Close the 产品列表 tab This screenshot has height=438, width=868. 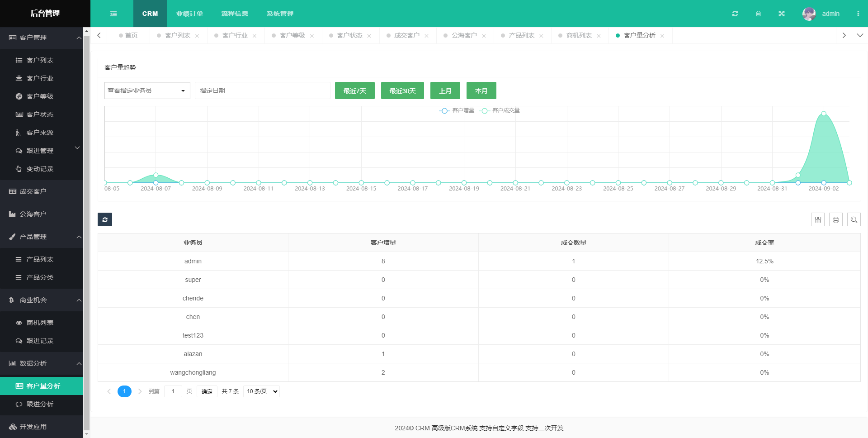tap(541, 36)
